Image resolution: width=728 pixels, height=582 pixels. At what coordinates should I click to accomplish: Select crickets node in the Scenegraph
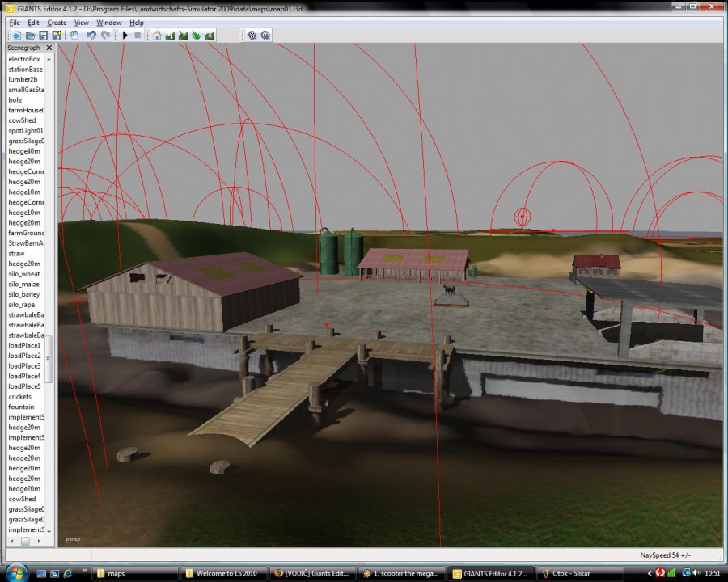(x=19, y=396)
